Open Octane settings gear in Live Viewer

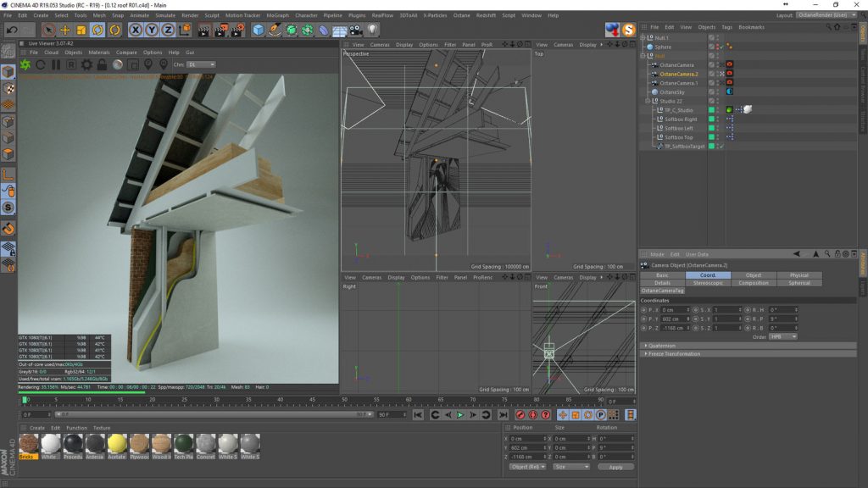[x=86, y=64]
